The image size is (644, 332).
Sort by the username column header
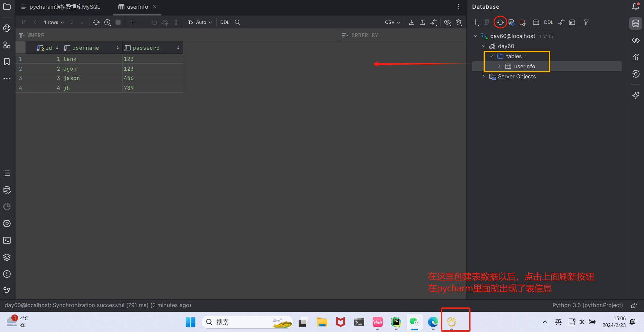click(92, 48)
